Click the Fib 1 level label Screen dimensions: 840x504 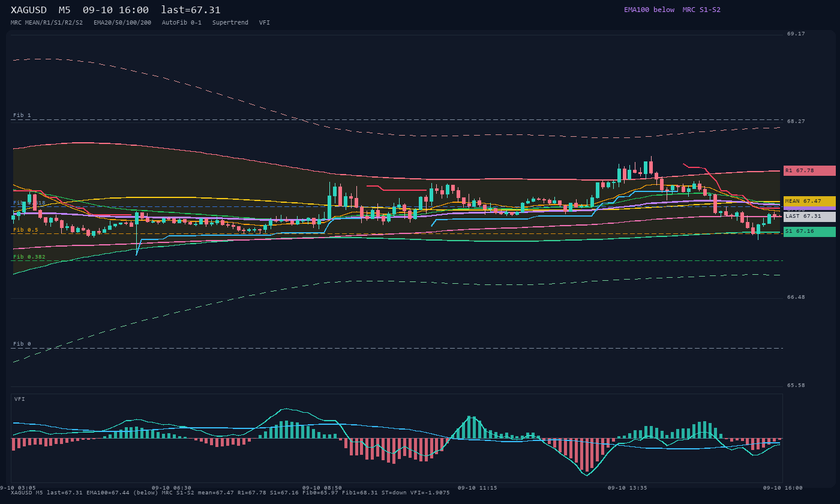tap(22, 115)
